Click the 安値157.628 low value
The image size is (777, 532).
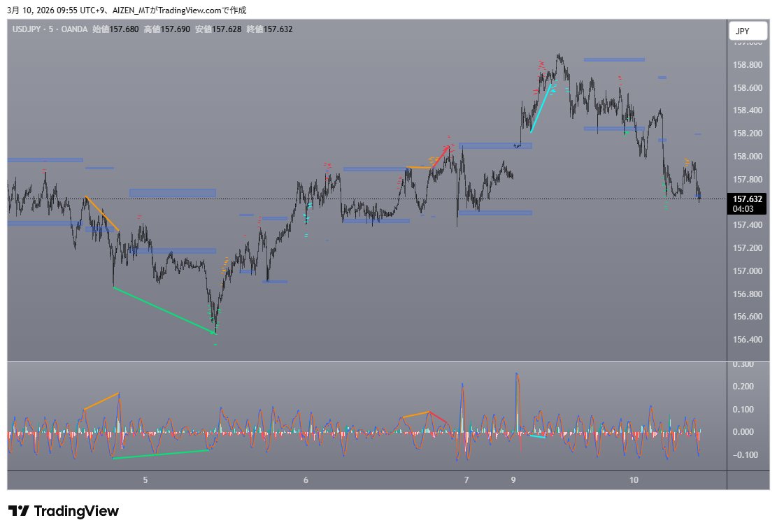(x=218, y=29)
